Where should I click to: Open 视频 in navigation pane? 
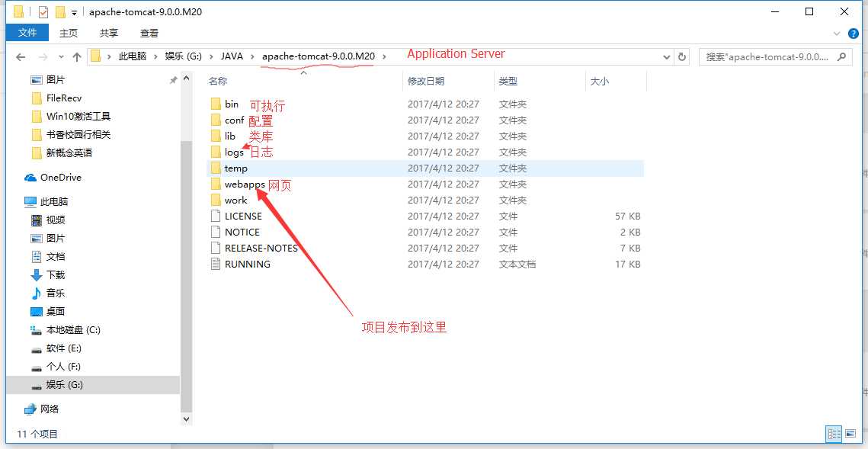coord(48,220)
